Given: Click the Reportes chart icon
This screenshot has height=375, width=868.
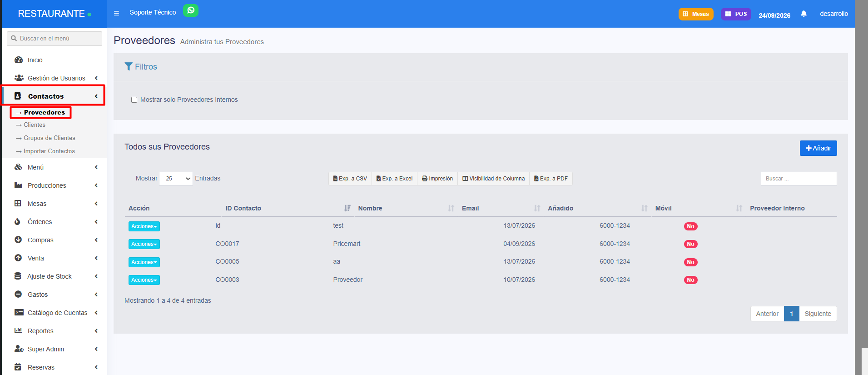Looking at the screenshot, I should click(x=18, y=330).
